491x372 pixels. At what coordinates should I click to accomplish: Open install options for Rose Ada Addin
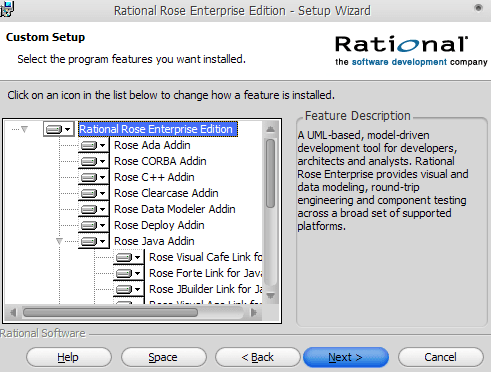pyautogui.click(x=93, y=145)
